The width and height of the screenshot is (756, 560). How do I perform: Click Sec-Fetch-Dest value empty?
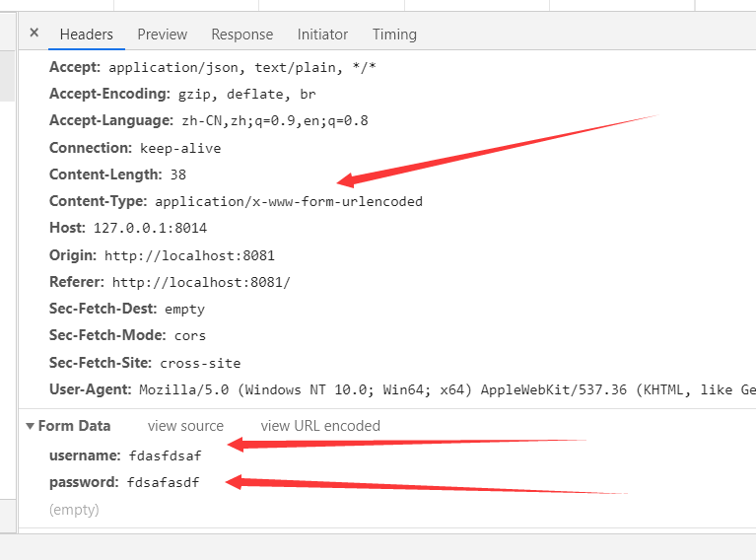pyautogui.click(x=184, y=310)
